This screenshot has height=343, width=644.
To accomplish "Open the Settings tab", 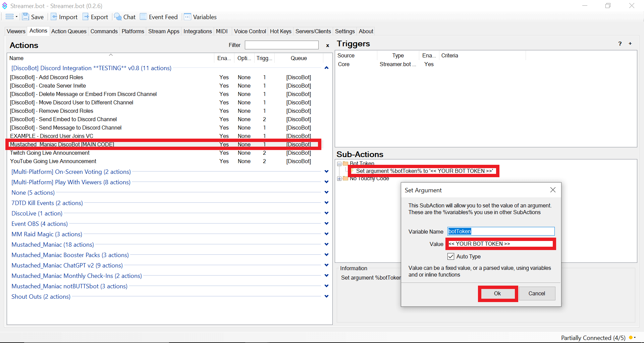I will tap(344, 31).
